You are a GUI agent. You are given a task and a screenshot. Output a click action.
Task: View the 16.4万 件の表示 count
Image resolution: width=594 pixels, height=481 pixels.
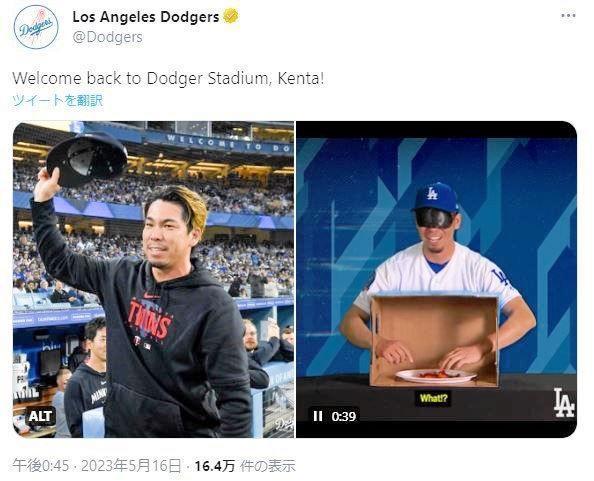pyautogui.click(x=245, y=466)
